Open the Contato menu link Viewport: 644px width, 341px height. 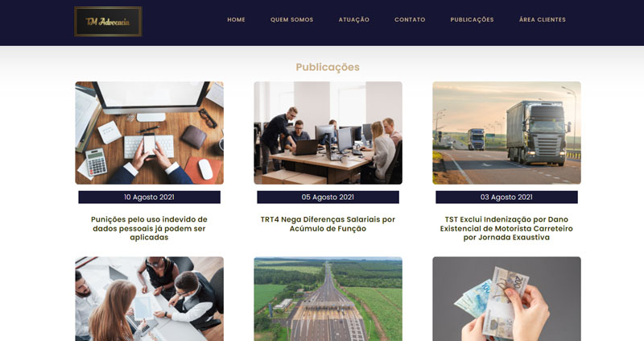point(410,19)
